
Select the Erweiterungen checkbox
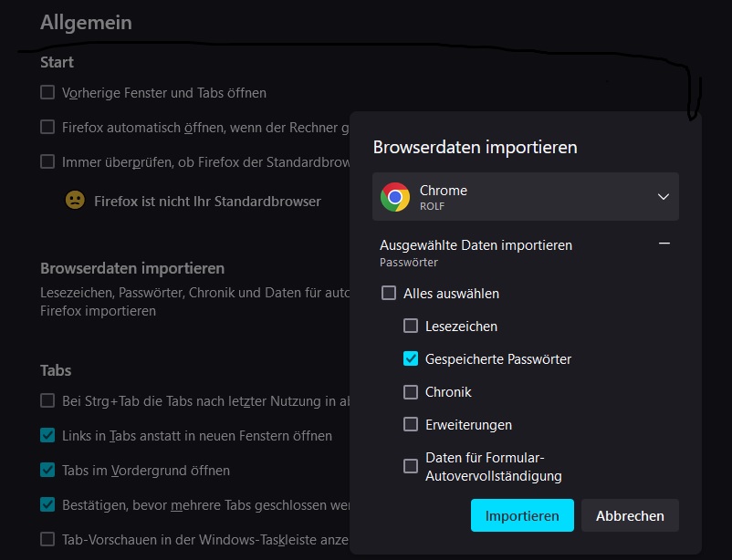click(x=411, y=425)
